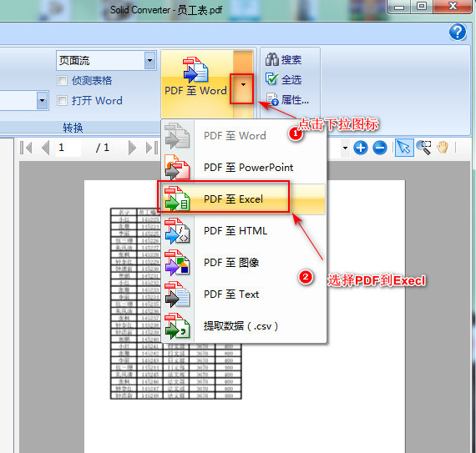
Task: Open the partially visible left combo dropdown arrow
Action: [x=43, y=100]
